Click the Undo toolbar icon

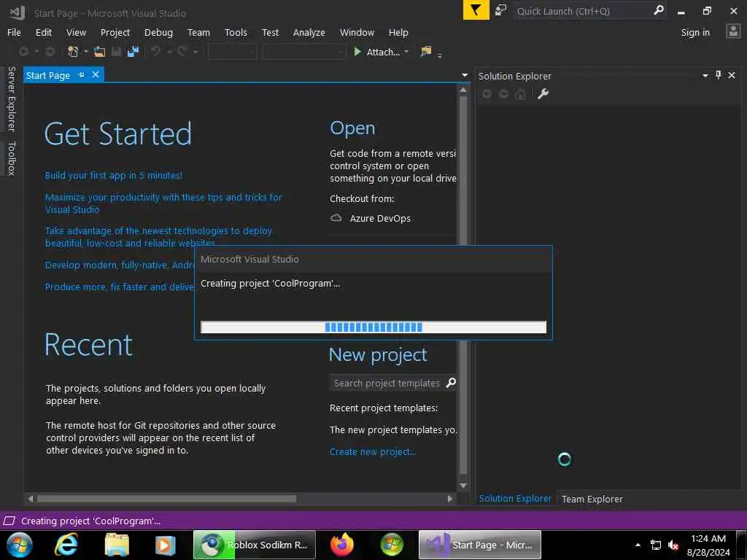(156, 52)
